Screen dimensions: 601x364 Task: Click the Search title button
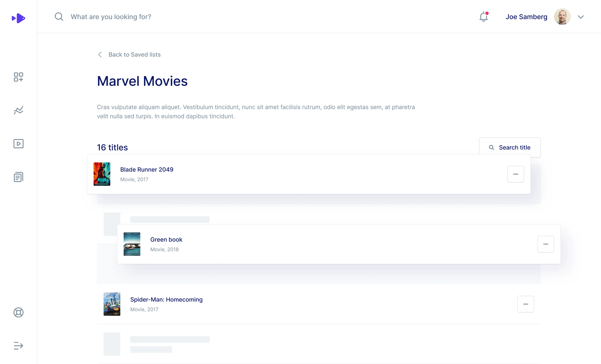510,147
